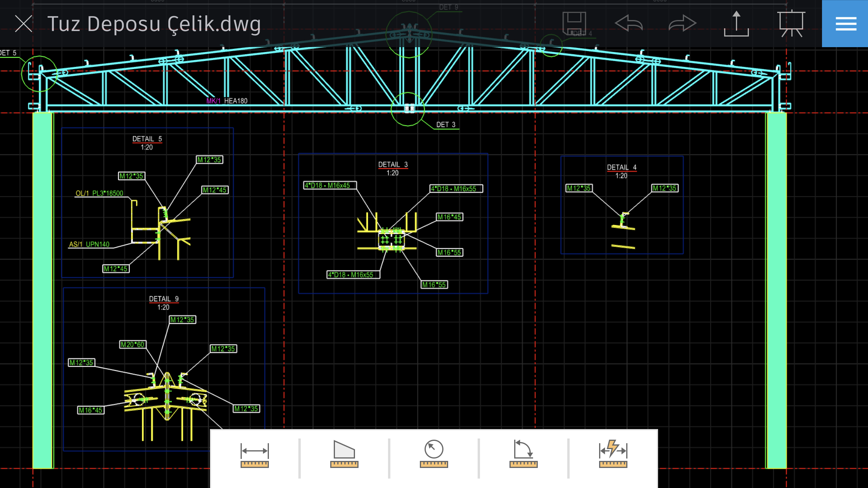This screenshot has height=488, width=868.
Task: Select the 4*D18 - M16x45 label
Action: tap(330, 185)
